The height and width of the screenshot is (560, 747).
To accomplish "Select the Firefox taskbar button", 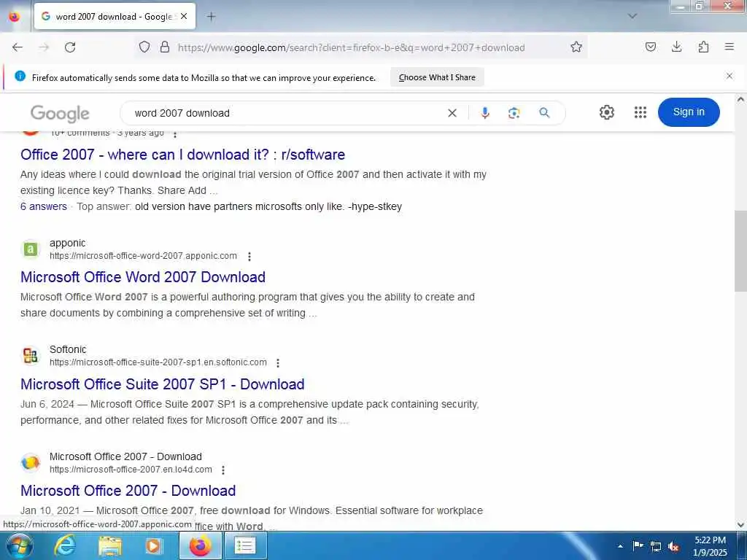I will point(200,545).
